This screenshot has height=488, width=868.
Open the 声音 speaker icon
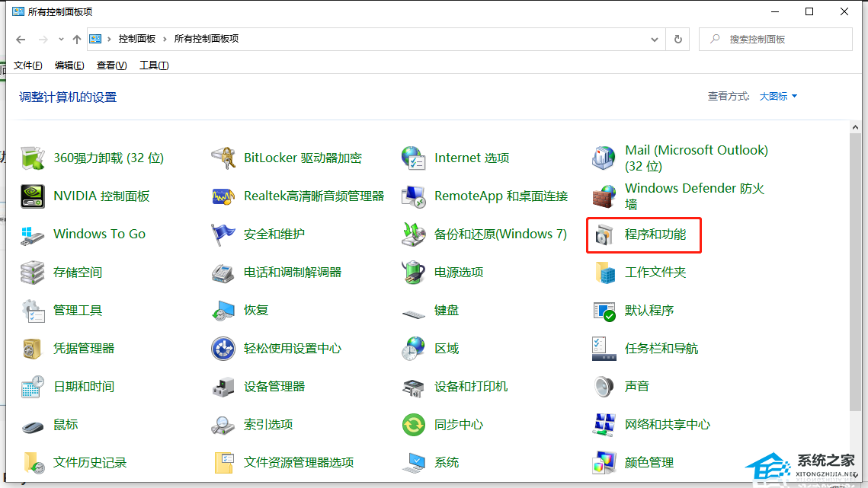(604, 388)
